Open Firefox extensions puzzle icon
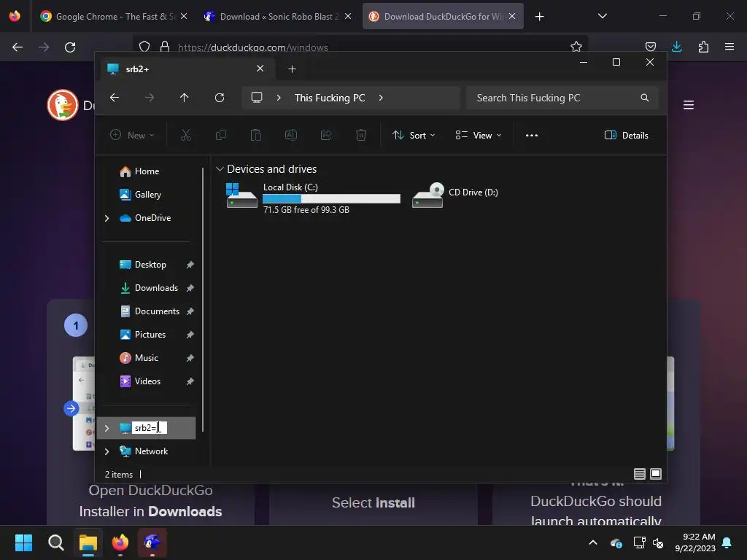Screen dimensions: 747x560 (x=703, y=47)
